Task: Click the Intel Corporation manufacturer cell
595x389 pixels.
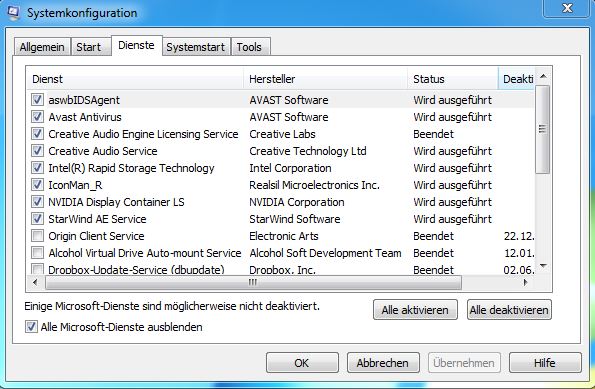Action: [x=290, y=168]
